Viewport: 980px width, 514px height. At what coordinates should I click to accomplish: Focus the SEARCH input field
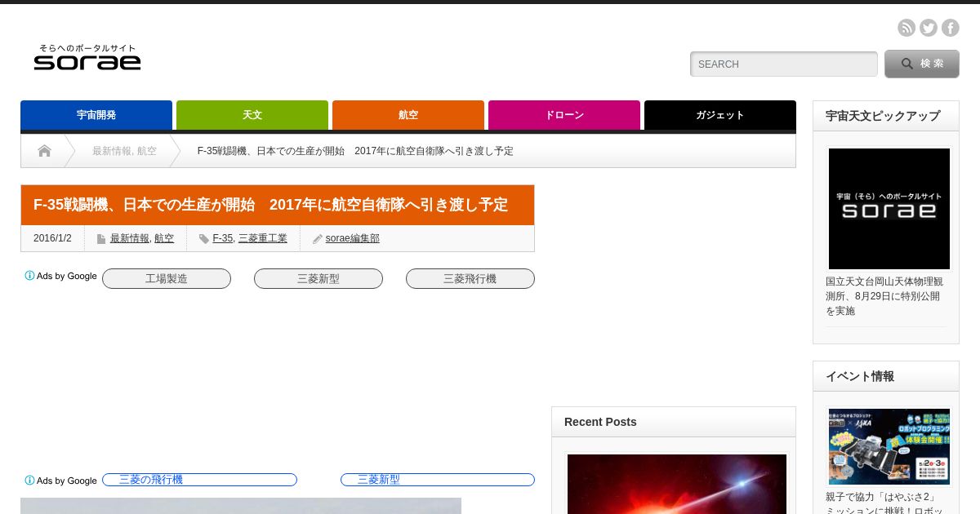click(784, 64)
